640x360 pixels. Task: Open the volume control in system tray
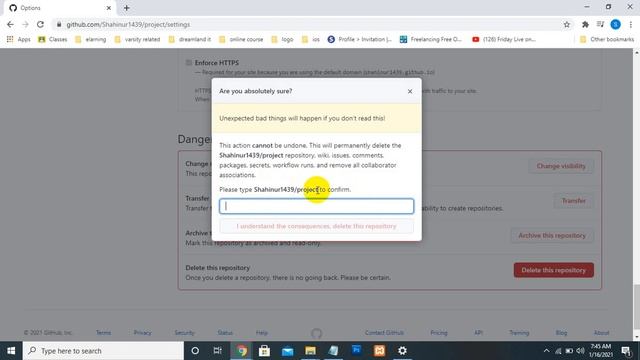[580, 351]
